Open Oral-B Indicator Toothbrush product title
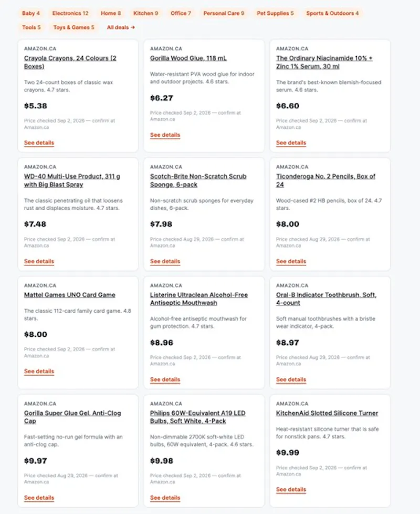The height and width of the screenshot is (514, 420). (x=326, y=299)
